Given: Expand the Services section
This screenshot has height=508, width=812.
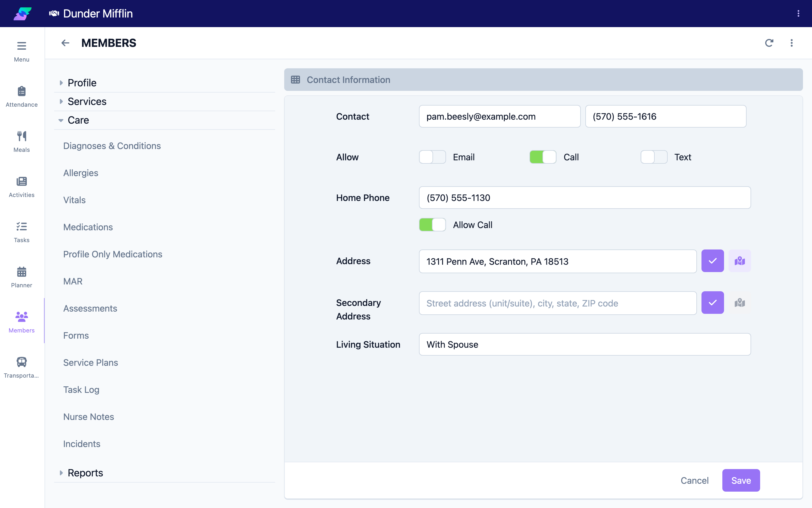Looking at the screenshot, I should pos(164,102).
